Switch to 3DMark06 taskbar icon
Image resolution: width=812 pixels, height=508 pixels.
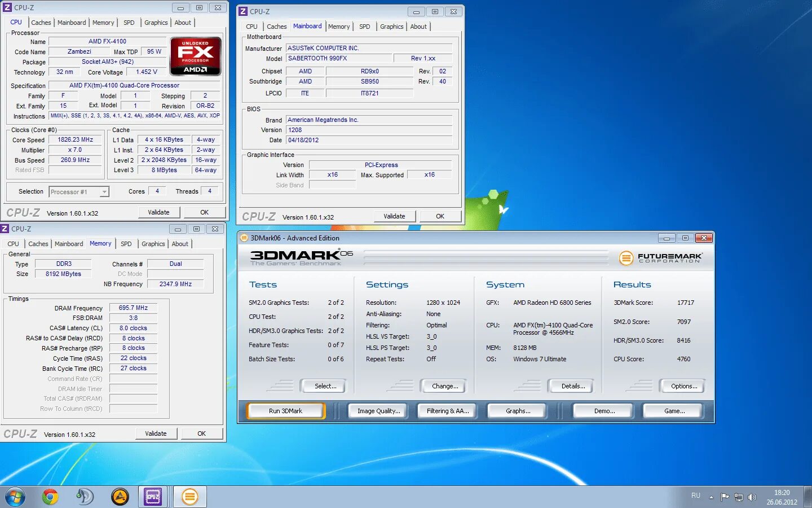pyautogui.click(x=190, y=497)
